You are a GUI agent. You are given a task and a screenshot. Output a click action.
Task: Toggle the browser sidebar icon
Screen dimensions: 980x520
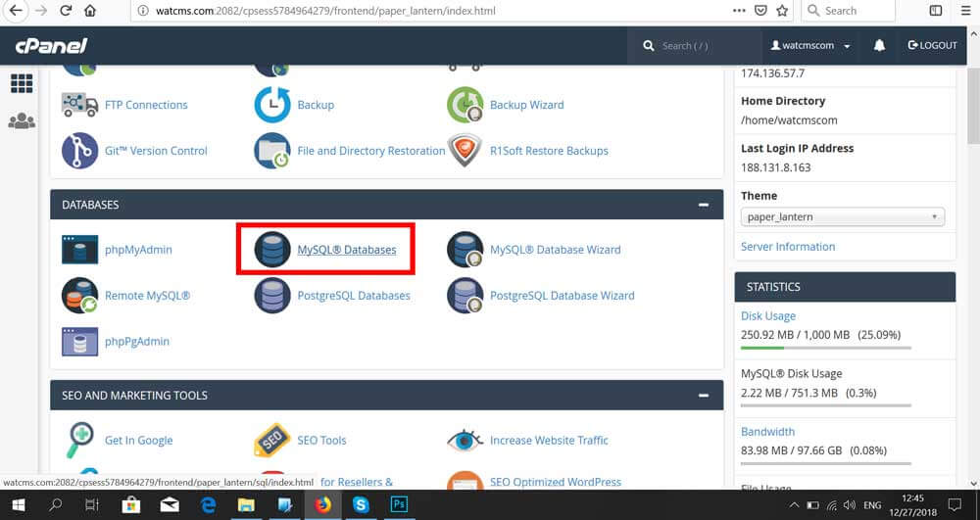click(936, 11)
